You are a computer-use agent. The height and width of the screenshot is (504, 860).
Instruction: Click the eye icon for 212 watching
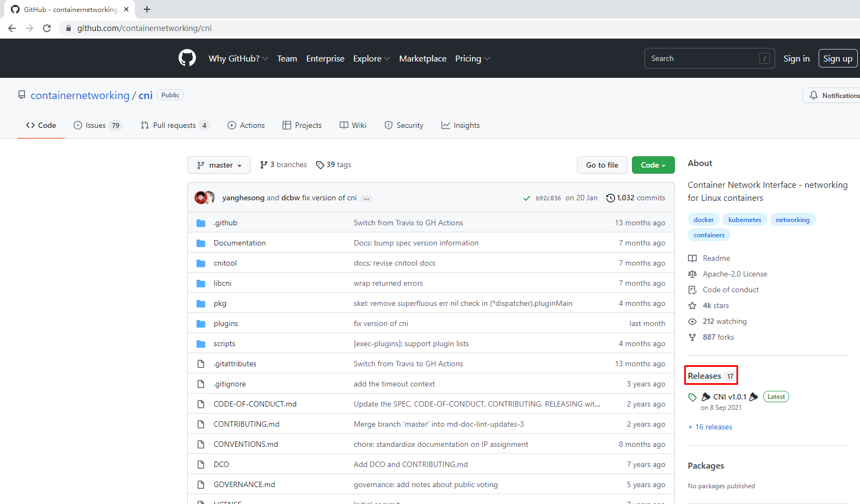coord(692,322)
